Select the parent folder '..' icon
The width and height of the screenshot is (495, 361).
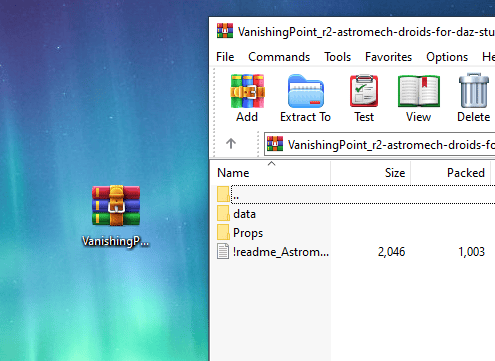tap(223, 194)
